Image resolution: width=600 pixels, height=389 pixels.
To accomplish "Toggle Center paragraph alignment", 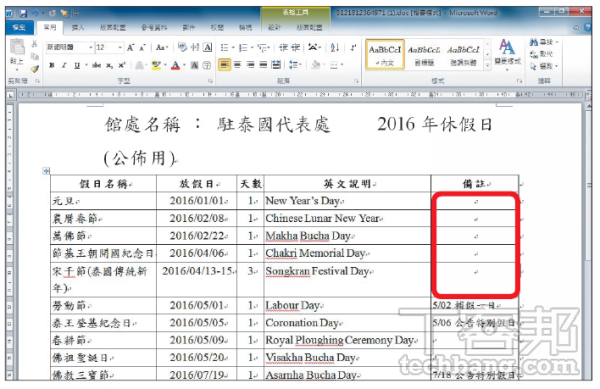I will [238, 65].
